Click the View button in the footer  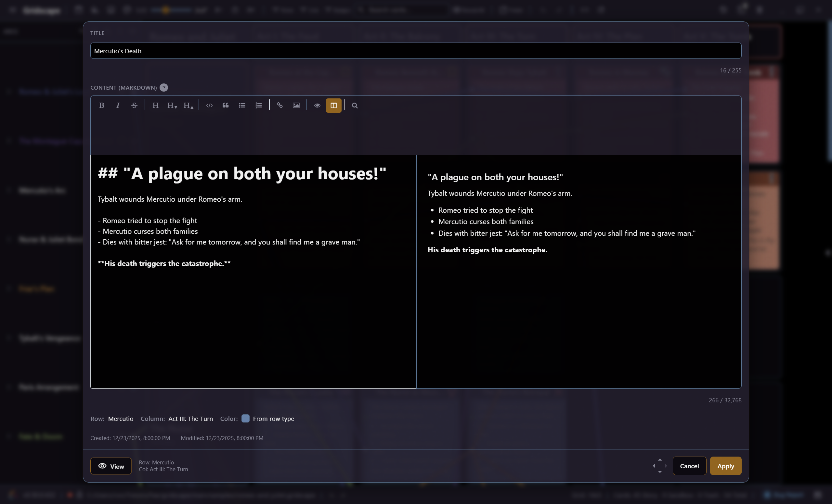point(111,466)
